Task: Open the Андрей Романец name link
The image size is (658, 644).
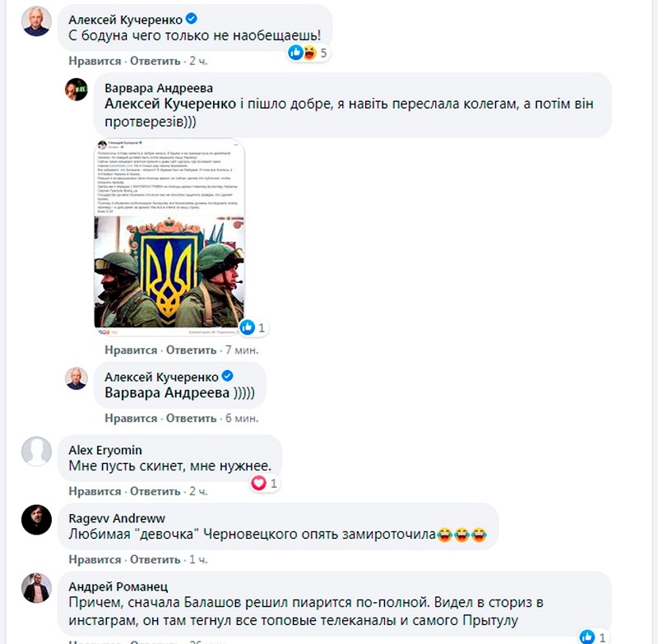Action: point(118,586)
